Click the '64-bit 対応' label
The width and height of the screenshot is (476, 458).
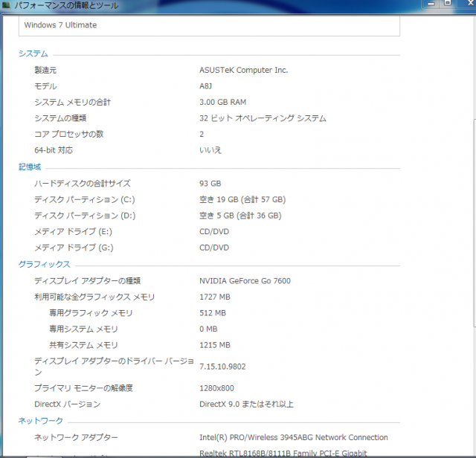click(54, 150)
